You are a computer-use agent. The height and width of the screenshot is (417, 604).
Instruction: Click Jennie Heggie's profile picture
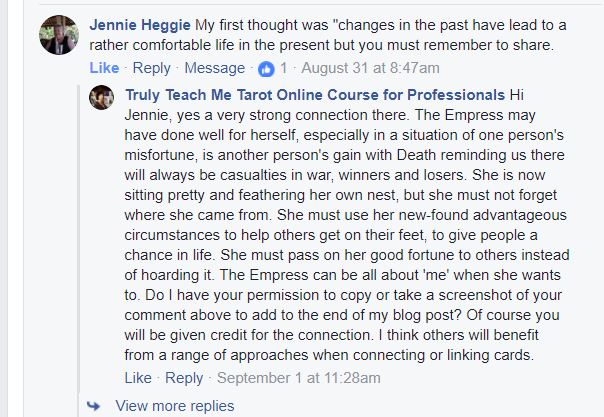click(59, 36)
